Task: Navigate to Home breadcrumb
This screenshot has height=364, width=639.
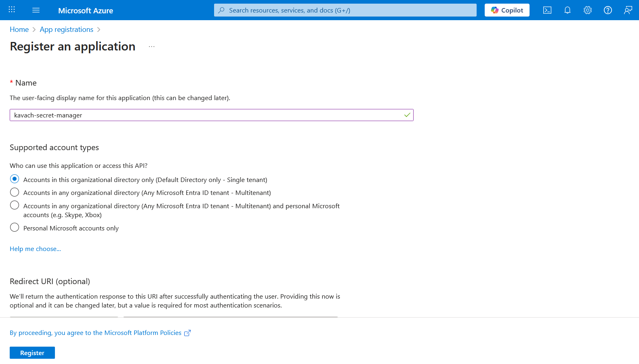Action: [x=19, y=29]
